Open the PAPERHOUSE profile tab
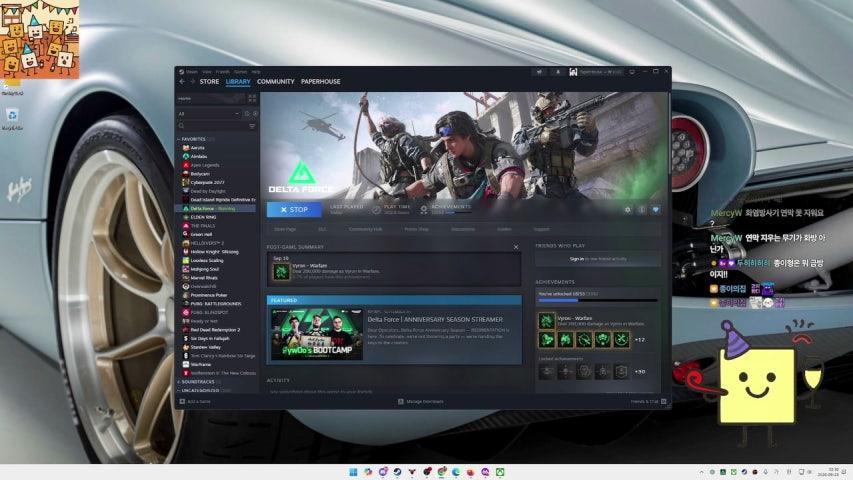 point(320,82)
